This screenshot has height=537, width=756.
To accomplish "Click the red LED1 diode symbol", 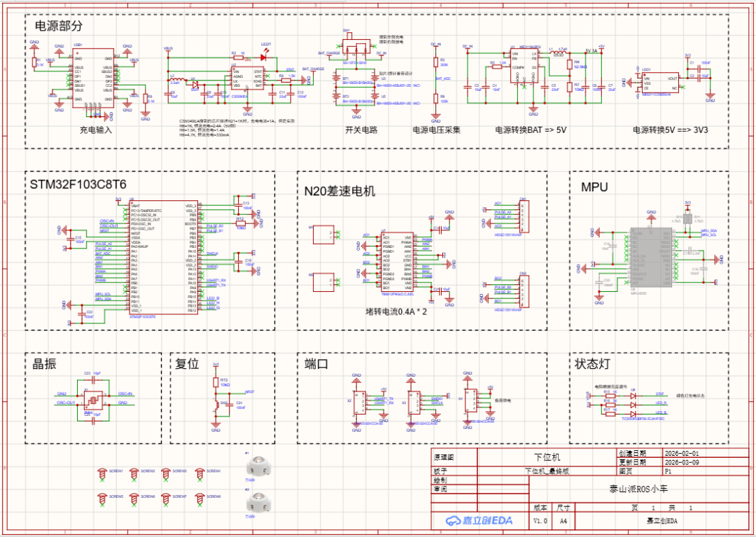I will (265, 56).
